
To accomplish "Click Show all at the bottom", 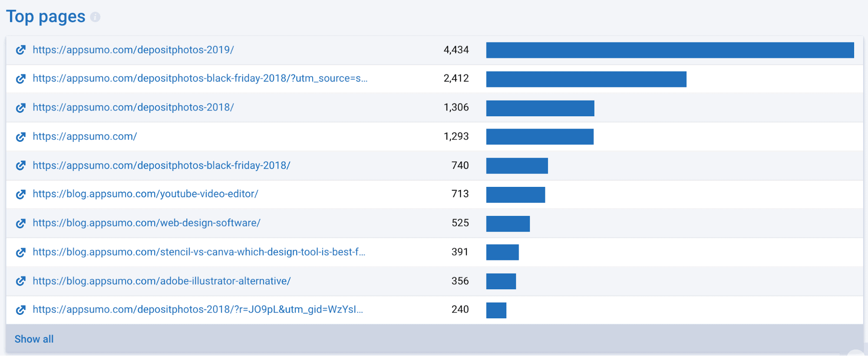I will coord(34,339).
